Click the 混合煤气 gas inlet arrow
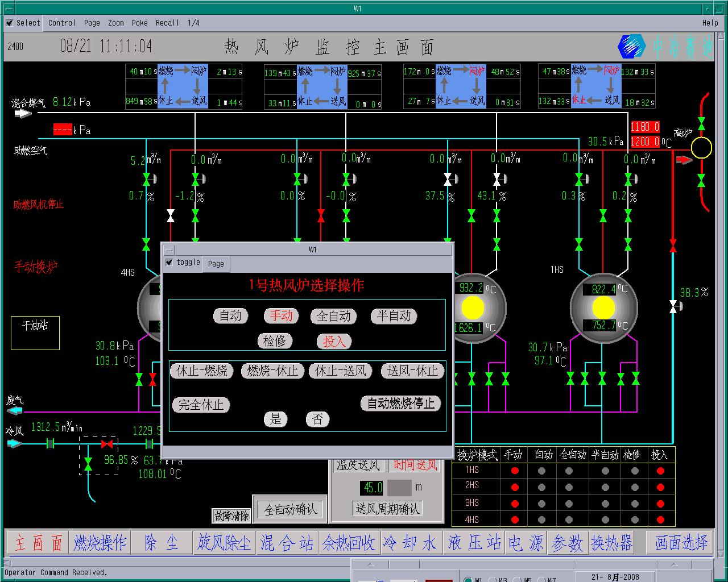The width and height of the screenshot is (728, 582). click(x=23, y=113)
